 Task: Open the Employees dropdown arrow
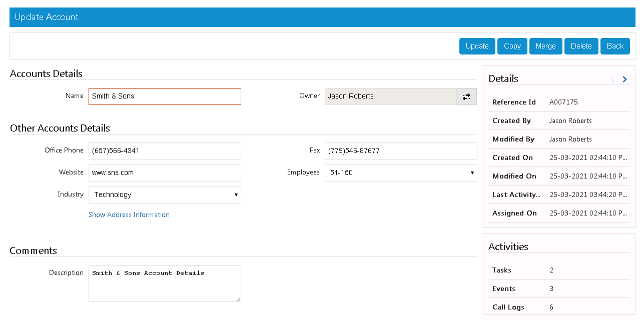(x=472, y=173)
